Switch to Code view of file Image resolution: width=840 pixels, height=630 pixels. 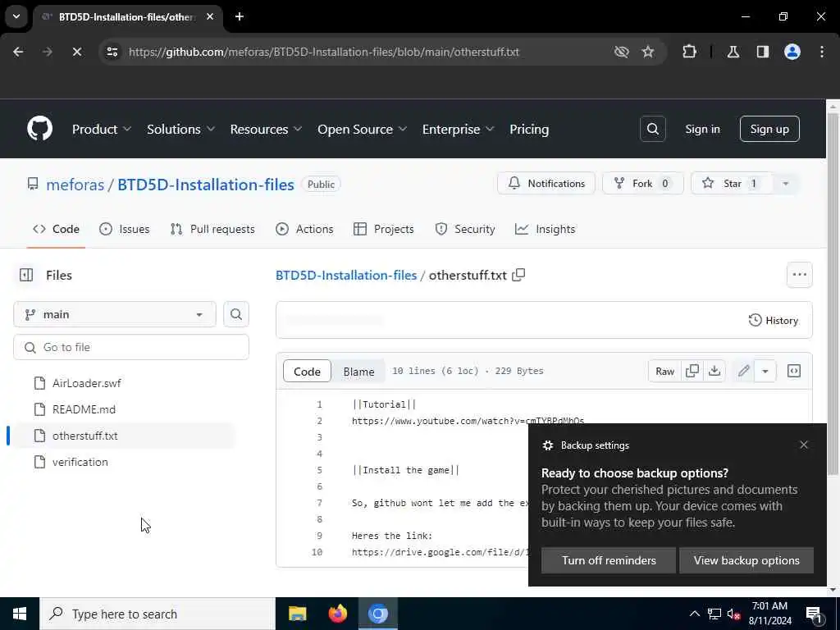point(307,372)
